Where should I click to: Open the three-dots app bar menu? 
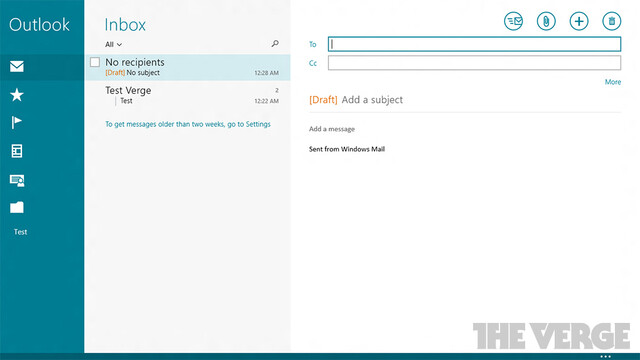tap(606, 356)
